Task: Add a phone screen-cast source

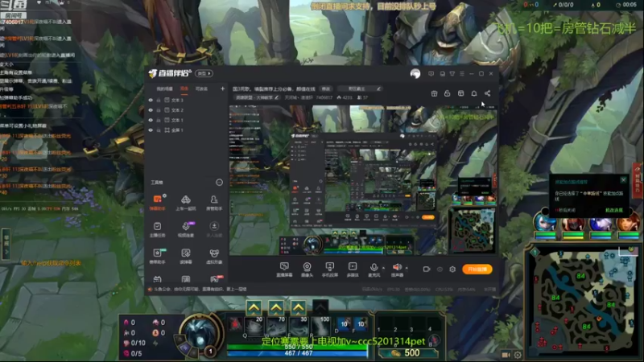Action: tap(329, 269)
